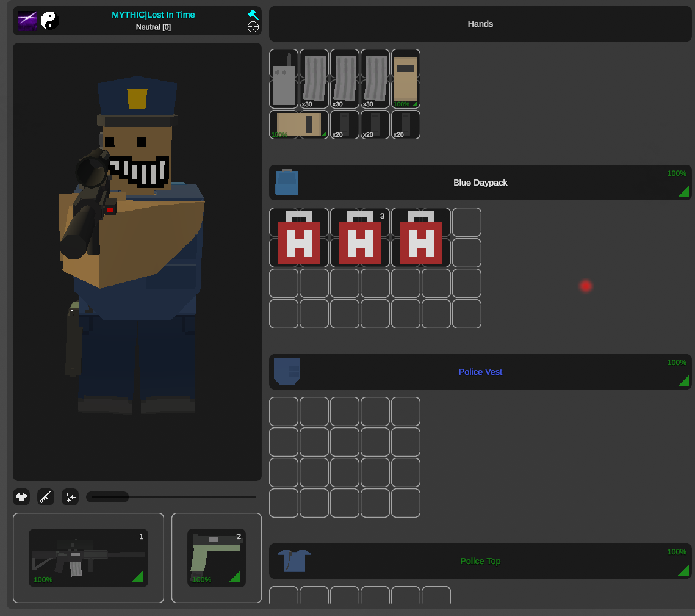Select the x30 magazine beside the tall tan item

coord(375,79)
